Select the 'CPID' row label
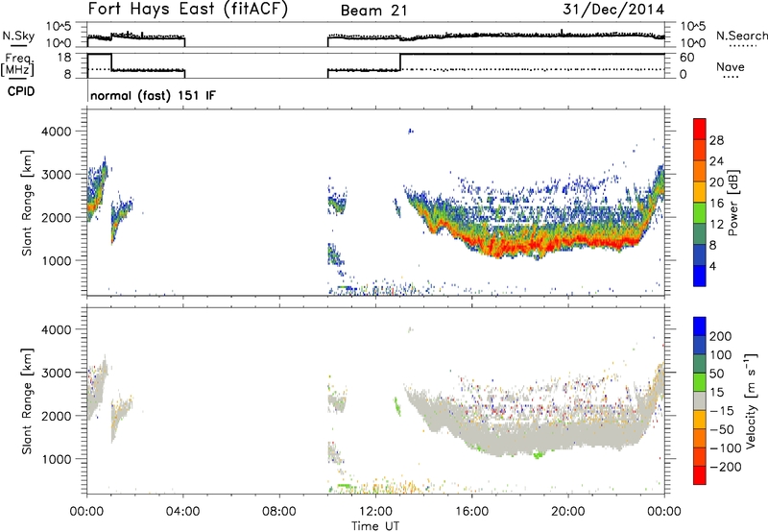 [x=21, y=91]
